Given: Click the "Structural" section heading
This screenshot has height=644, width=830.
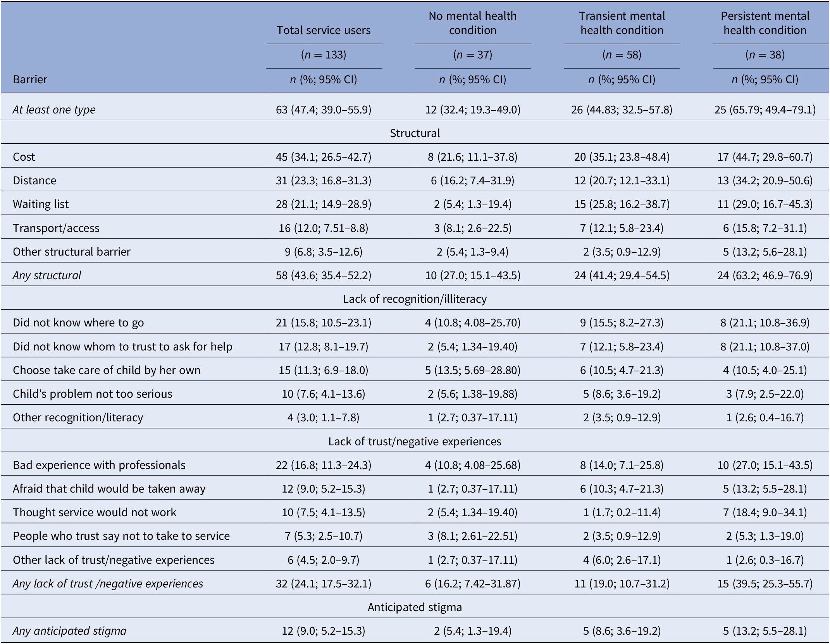Looking at the screenshot, I should tap(415, 133).
